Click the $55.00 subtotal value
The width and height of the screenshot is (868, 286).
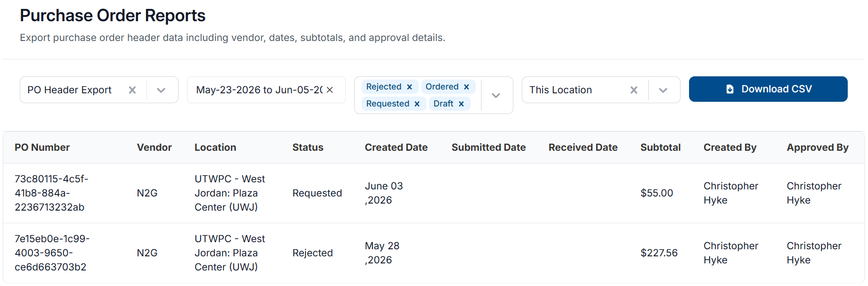(657, 193)
